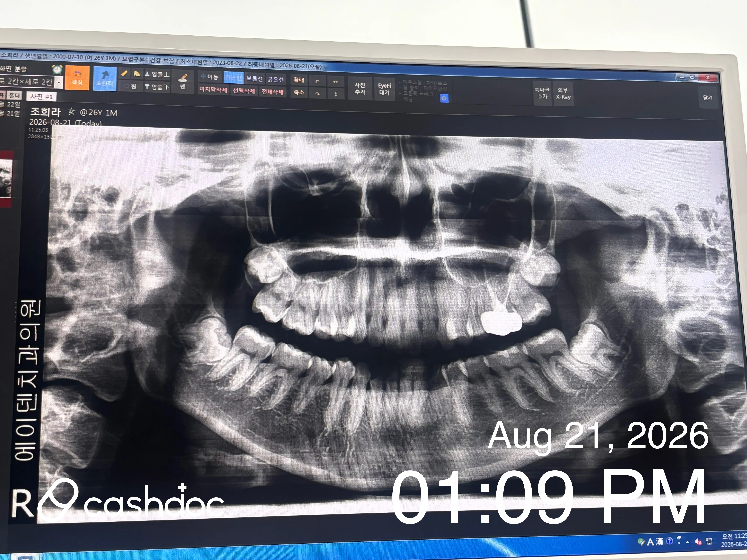This screenshot has height=560, width=747.
Task: Flip the image horizontally
Action: pos(336,82)
